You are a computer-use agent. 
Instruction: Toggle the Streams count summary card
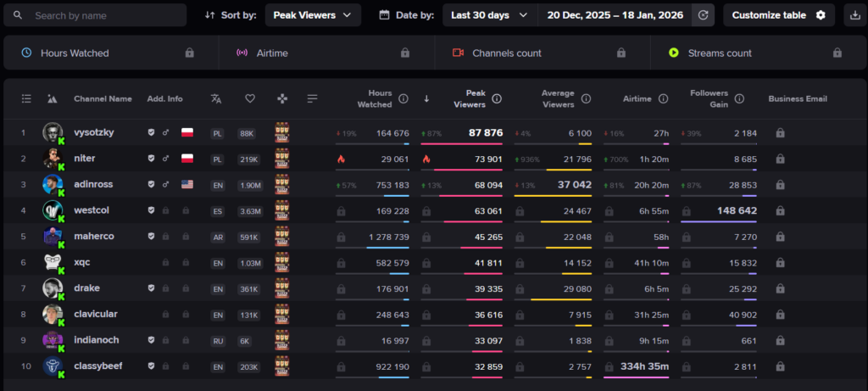754,53
